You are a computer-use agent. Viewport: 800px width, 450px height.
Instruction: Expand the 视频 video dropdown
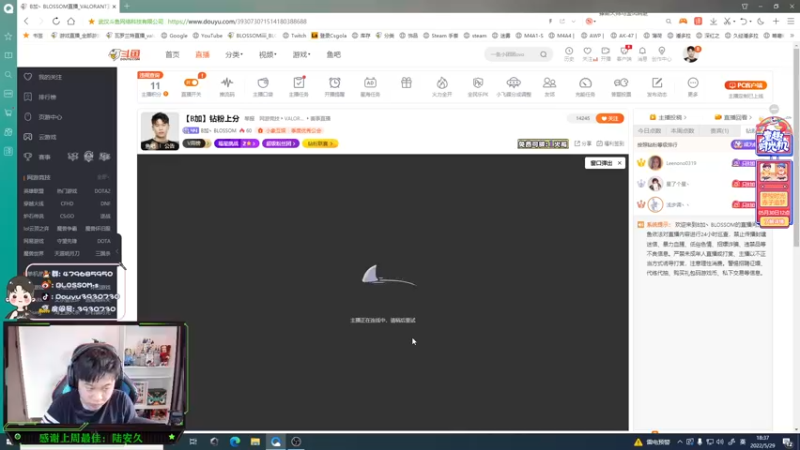coord(267,55)
